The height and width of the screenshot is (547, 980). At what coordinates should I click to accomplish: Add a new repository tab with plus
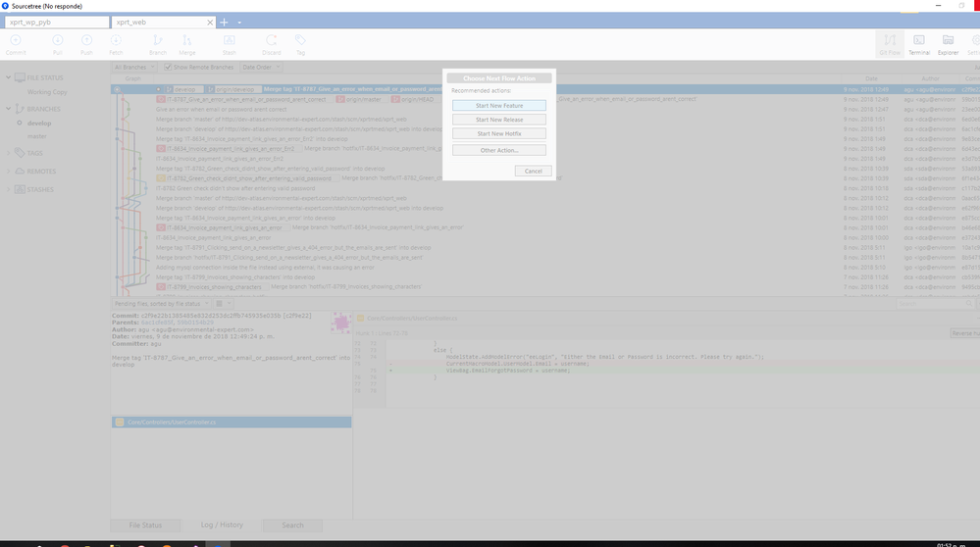224,22
